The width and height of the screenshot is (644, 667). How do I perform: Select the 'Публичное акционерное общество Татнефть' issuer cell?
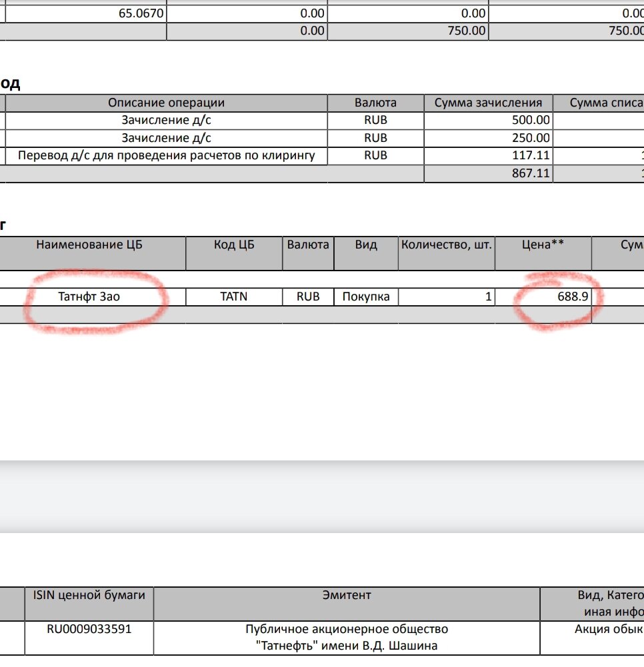coord(347,638)
